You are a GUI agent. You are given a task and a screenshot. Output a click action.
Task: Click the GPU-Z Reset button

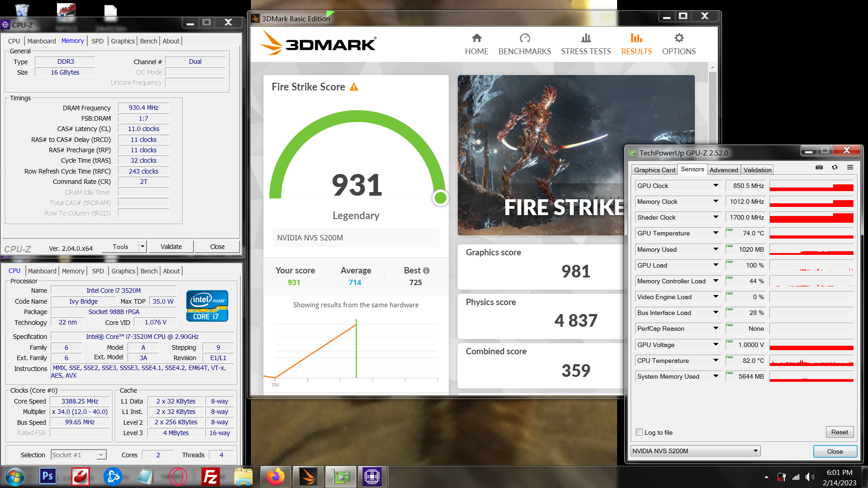(x=840, y=432)
